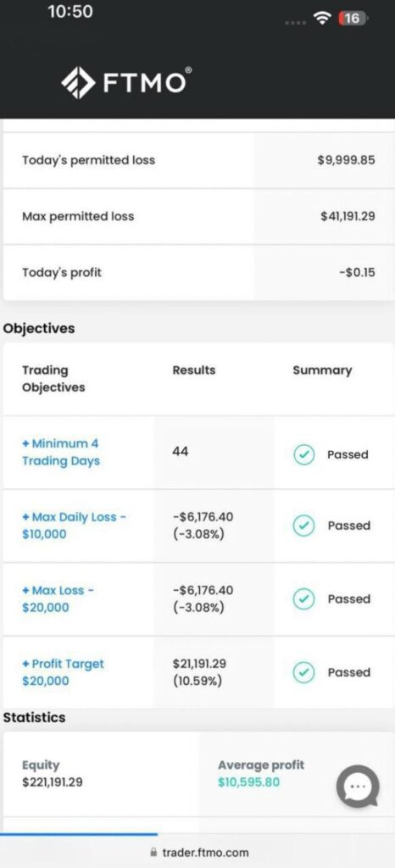Expand the Profit Target $20,000 objective

point(63,672)
